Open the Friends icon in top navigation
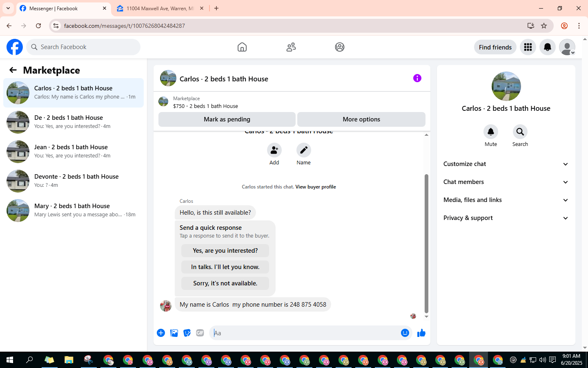This screenshot has height=368, width=588. click(x=291, y=47)
